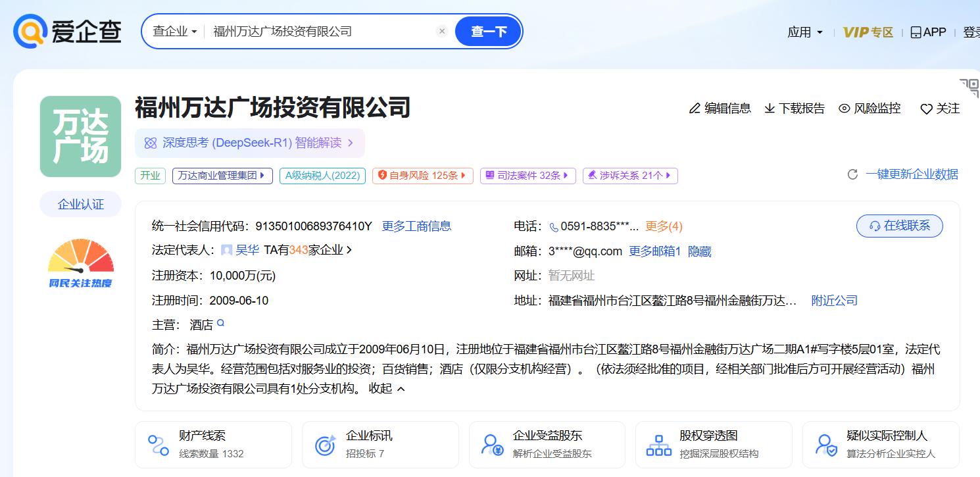
Task: Select the email 3****@qq.com
Action: point(585,251)
